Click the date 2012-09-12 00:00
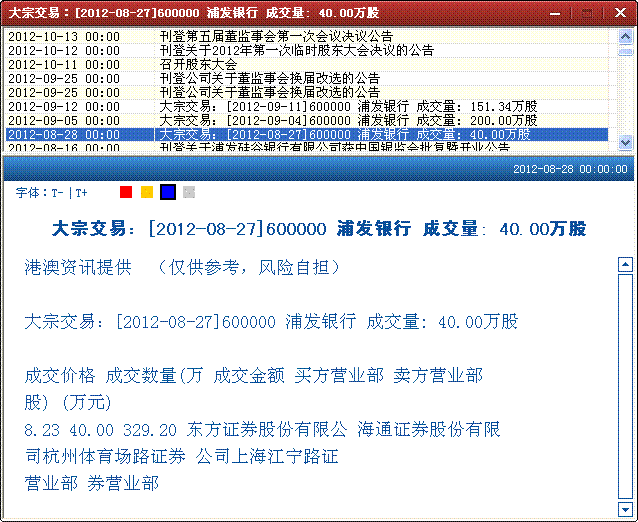The image size is (638, 522). pos(64,107)
